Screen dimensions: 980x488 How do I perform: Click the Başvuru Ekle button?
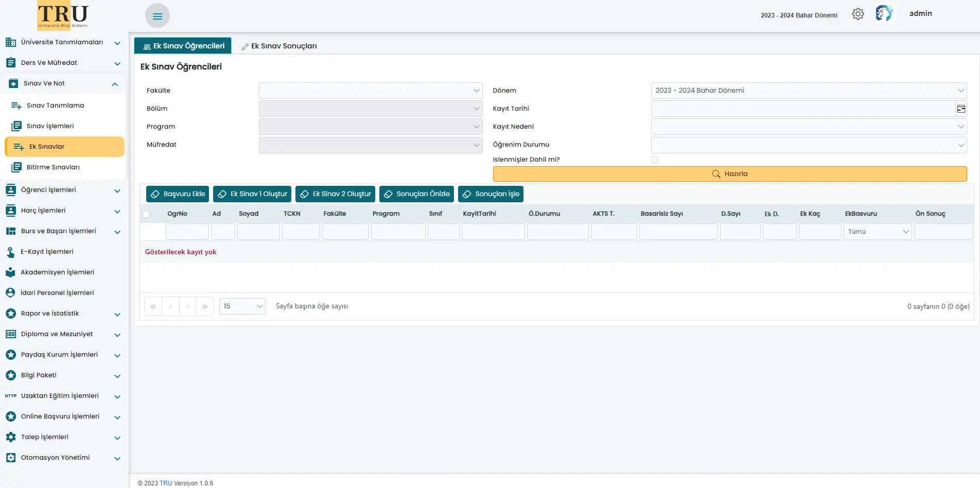[178, 194]
